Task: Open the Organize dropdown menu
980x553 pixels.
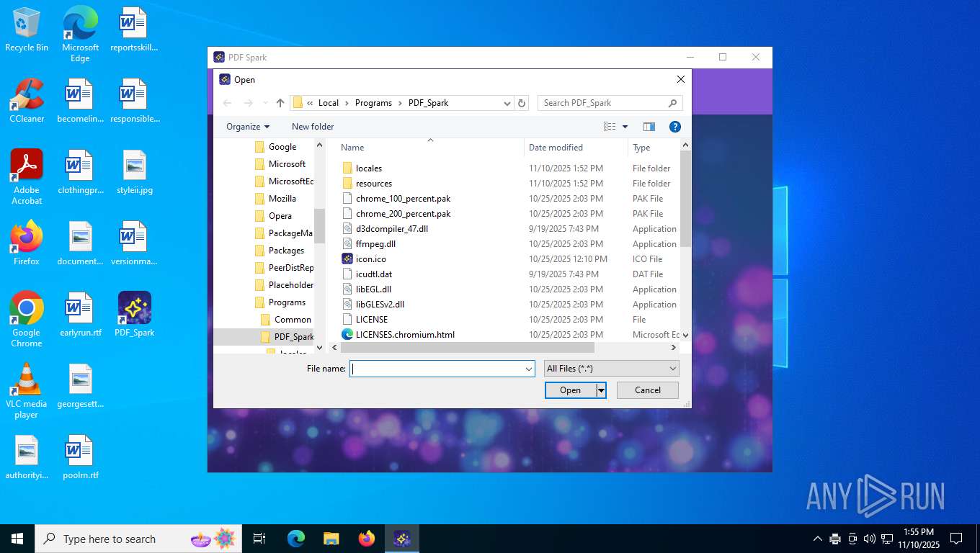Action: [x=248, y=127]
